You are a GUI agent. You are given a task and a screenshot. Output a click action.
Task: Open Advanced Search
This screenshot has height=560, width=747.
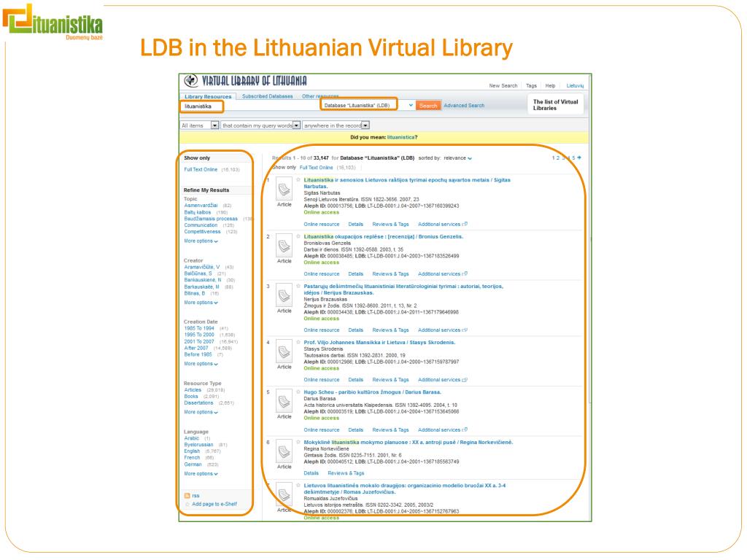coord(464,106)
